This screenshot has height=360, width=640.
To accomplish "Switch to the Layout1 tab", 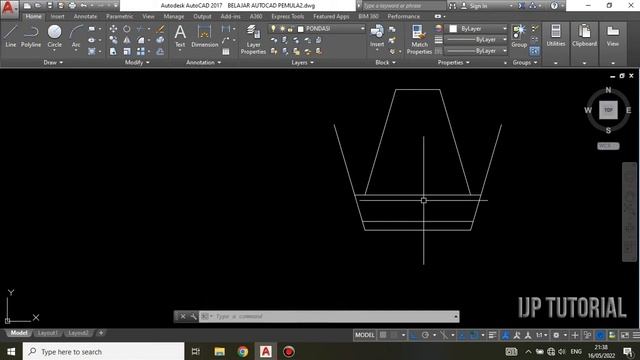I will (x=47, y=333).
